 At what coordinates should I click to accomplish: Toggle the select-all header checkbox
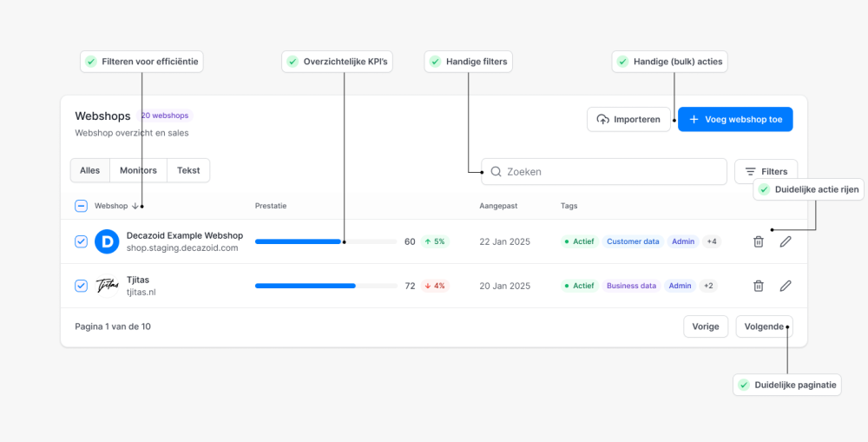point(81,206)
